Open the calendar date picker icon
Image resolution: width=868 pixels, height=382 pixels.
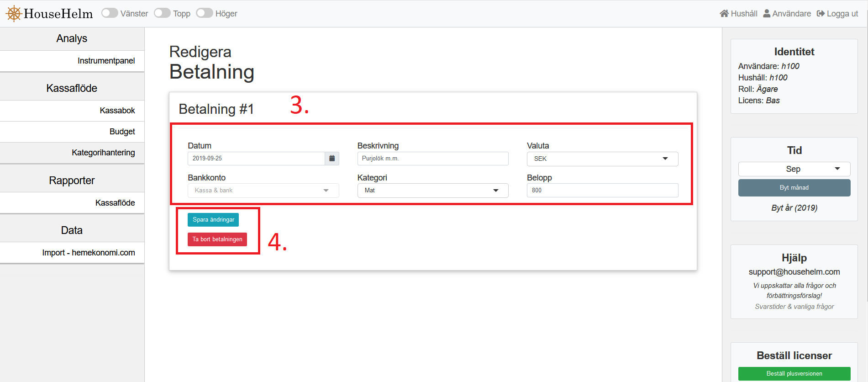coord(332,159)
